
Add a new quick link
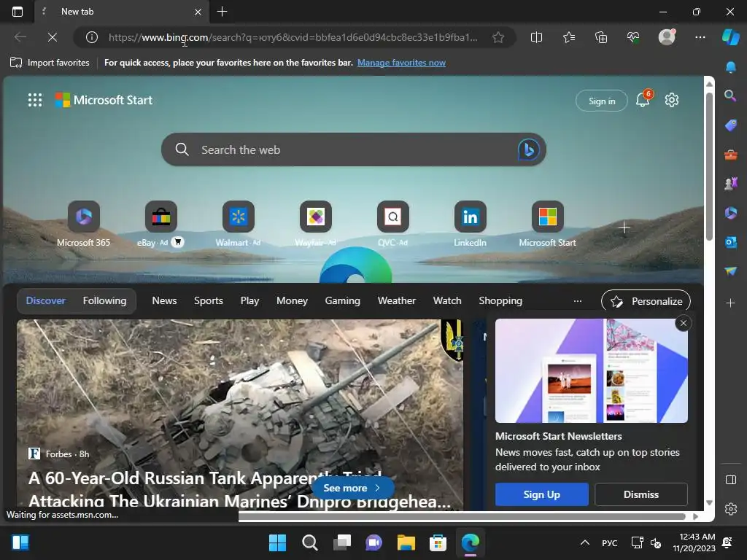pos(624,227)
